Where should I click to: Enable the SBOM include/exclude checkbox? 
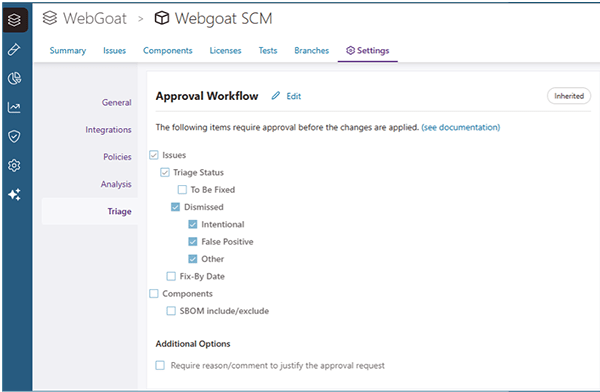pos(171,311)
